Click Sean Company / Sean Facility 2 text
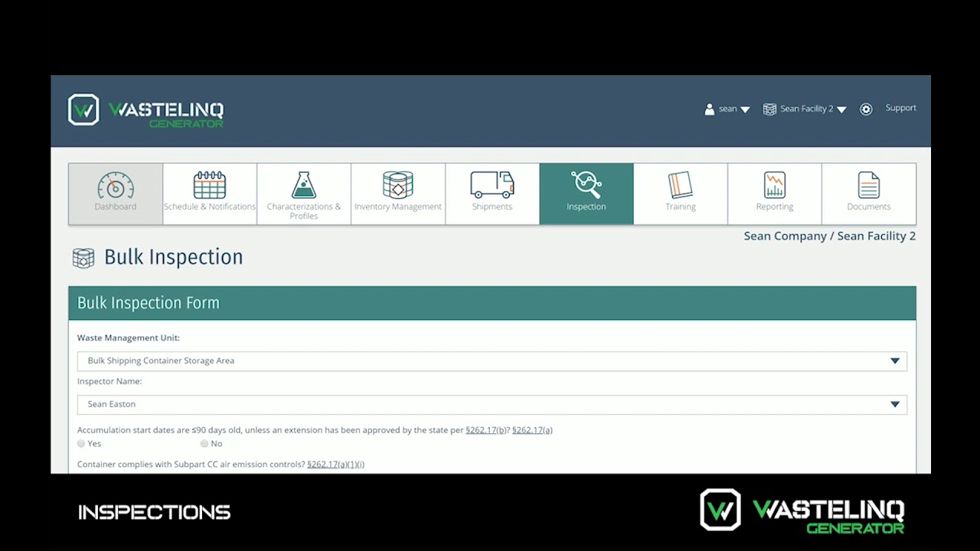 click(x=830, y=236)
